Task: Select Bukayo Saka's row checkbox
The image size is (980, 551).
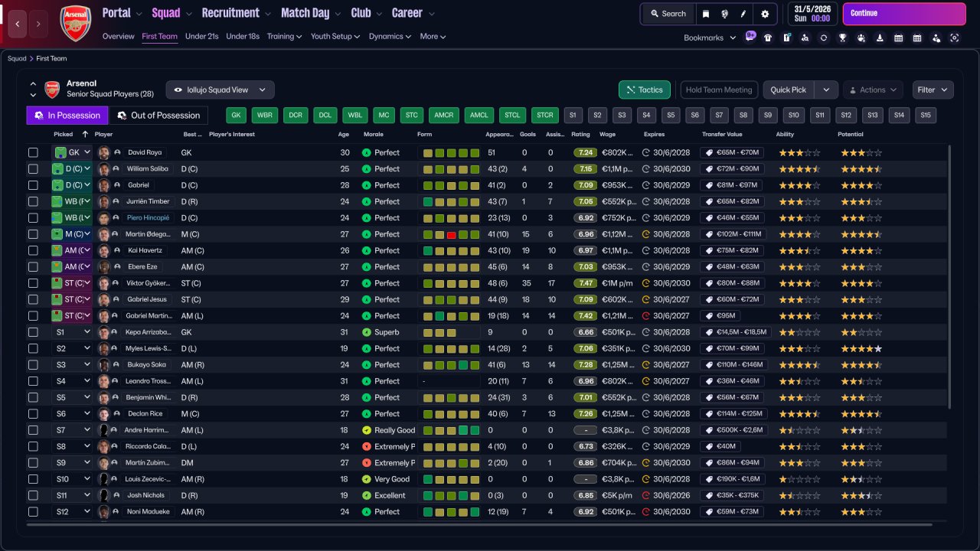Action: pos(33,365)
